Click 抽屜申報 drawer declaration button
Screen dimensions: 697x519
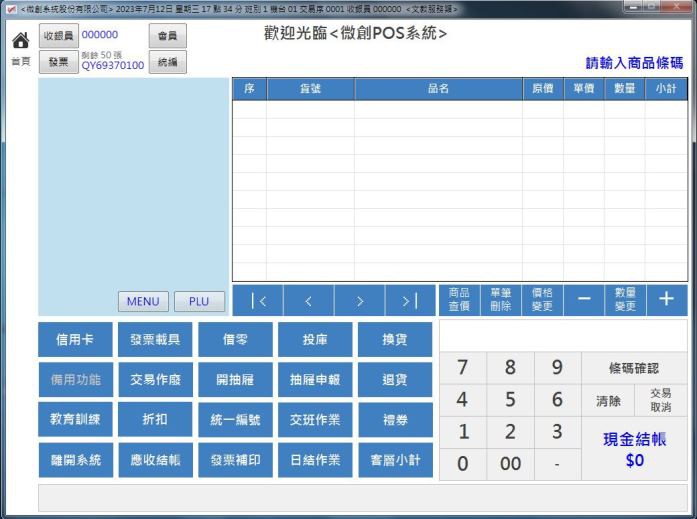315,380
